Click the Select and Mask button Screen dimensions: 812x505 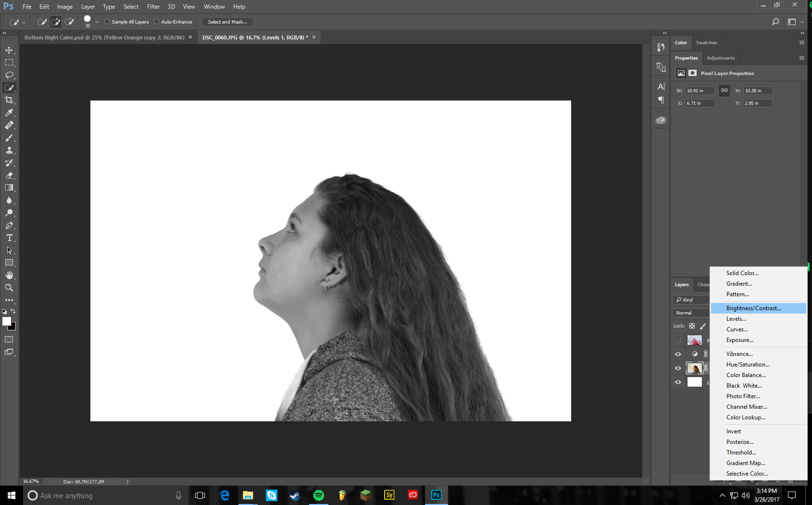(227, 22)
